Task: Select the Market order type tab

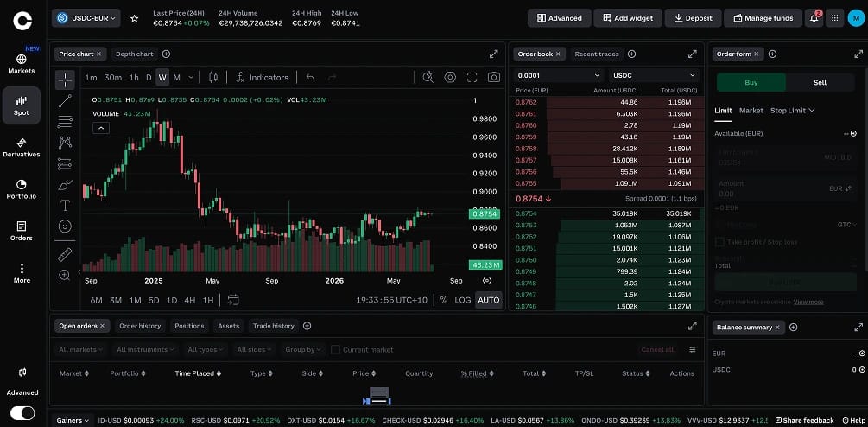Action: coord(751,111)
